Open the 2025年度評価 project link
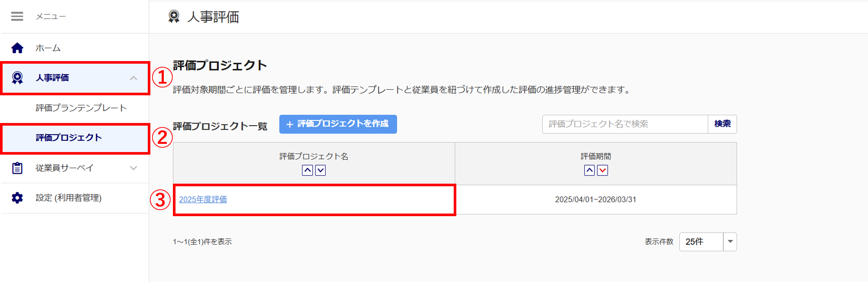This screenshot has height=282, width=868. [203, 199]
